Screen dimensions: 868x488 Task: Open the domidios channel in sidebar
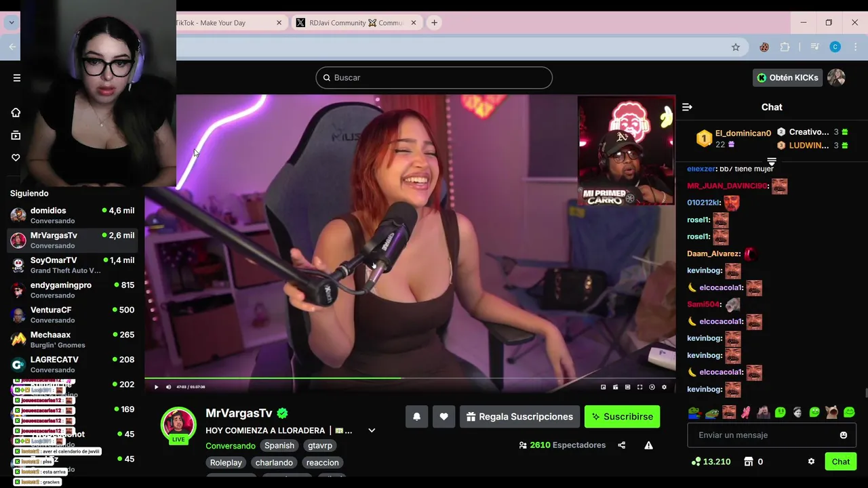click(72, 216)
